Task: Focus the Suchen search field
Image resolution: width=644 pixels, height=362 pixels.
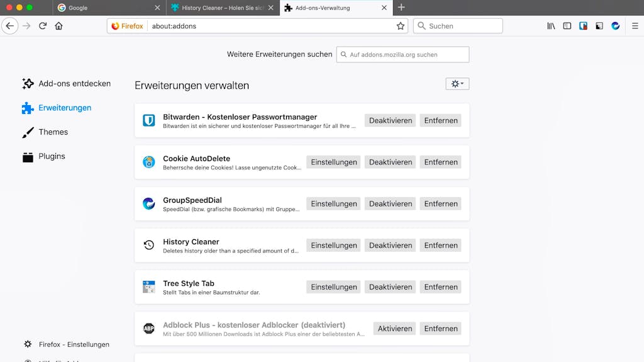Action: (458, 26)
